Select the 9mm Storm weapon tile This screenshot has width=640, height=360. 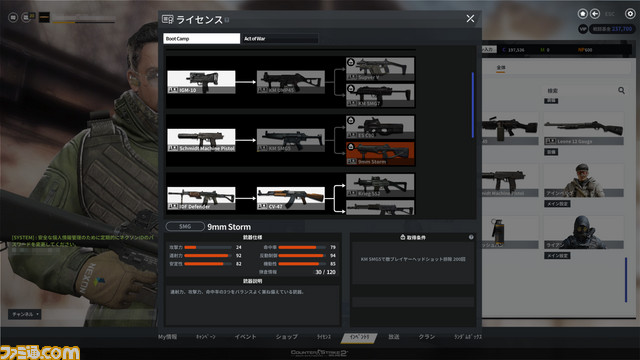(380, 153)
